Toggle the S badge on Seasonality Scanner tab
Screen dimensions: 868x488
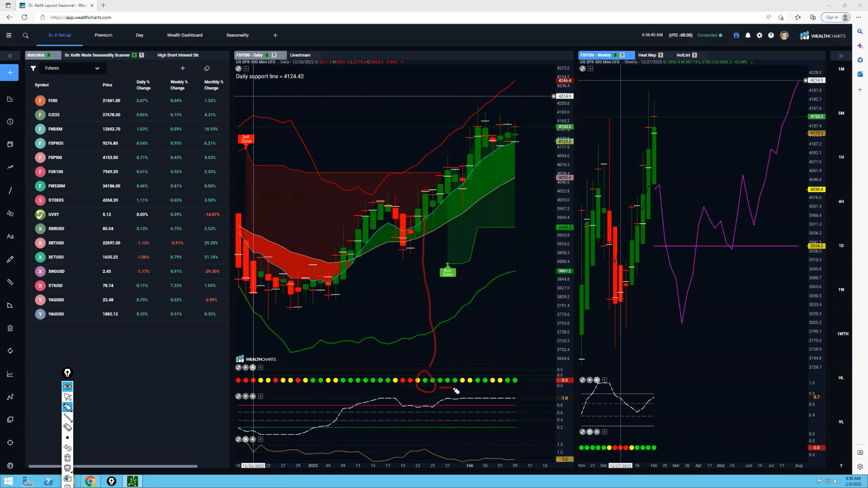(134, 55)
